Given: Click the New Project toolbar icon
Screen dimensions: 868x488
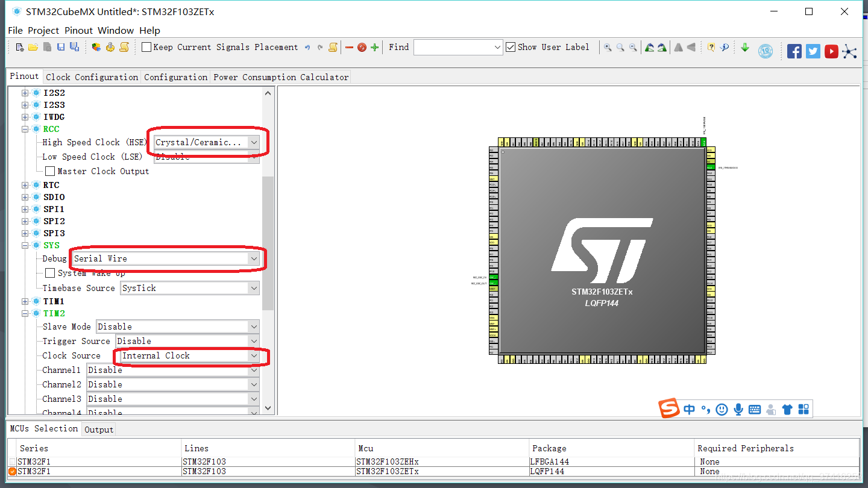Looking at the screenshot, I should pyautogui.click(x=20, y=47).
